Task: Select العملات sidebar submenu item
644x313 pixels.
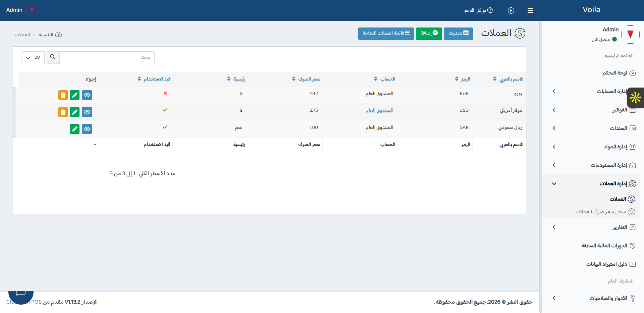Action: (x=622, y=199)
